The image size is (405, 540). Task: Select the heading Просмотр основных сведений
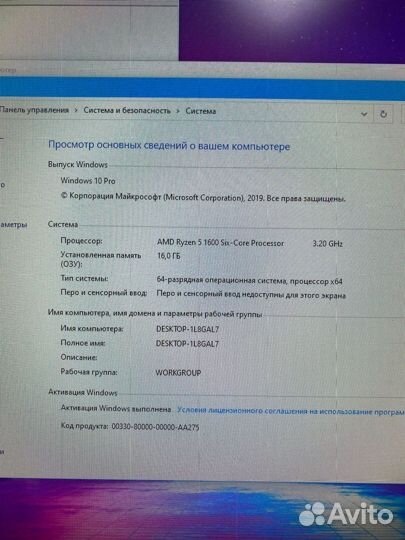coord(169,146)
